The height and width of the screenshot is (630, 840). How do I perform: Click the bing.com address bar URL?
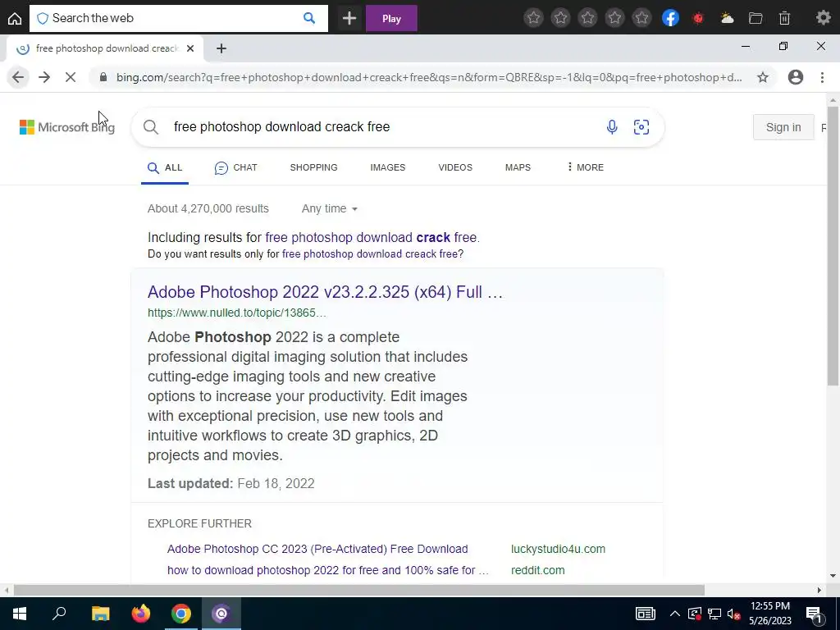[x=428, y=77]
